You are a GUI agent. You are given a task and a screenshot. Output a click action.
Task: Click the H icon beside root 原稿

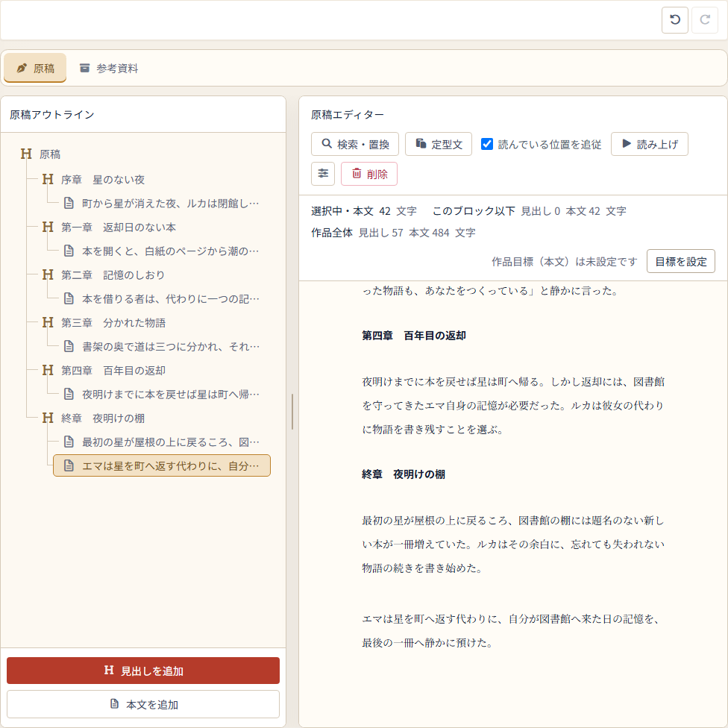[26, 154]
